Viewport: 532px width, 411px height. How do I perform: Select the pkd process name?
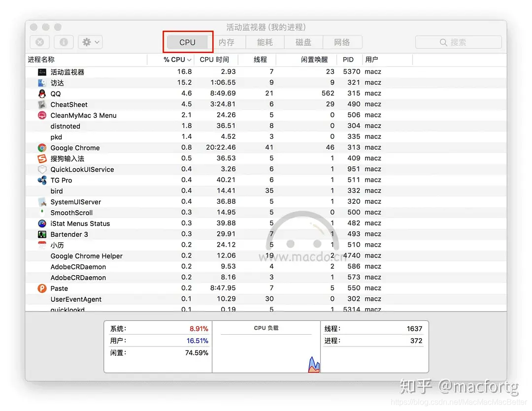pyautogui.click(x=56, y=137)
